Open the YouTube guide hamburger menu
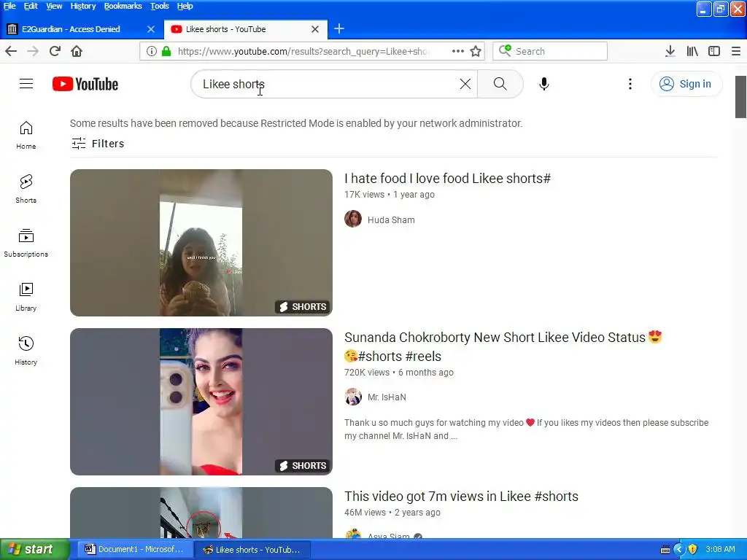Viewport: 747px width, 560px height. (26, 84)
